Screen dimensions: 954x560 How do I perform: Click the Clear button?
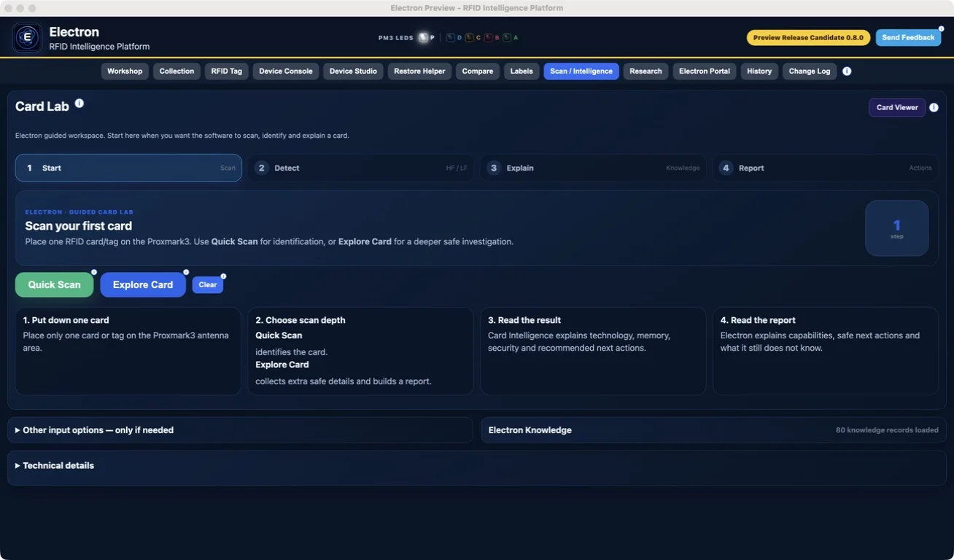(x=208, y=285)
